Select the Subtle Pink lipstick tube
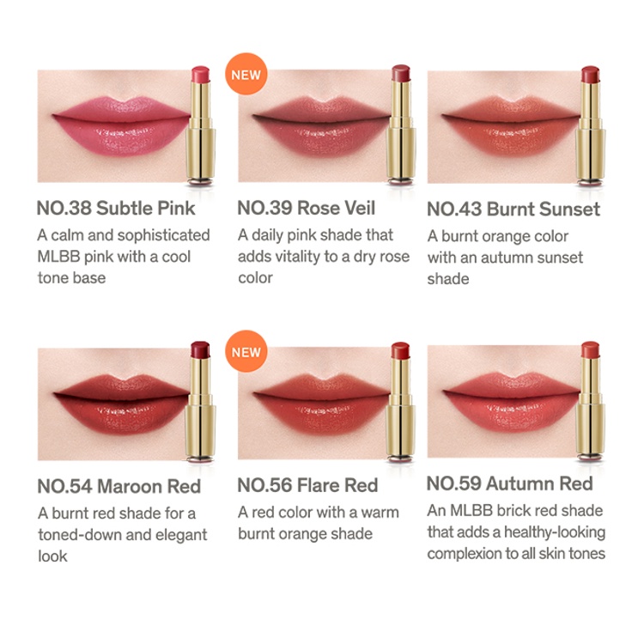Screen dimensions: 644x644 (x=201, y=125)
